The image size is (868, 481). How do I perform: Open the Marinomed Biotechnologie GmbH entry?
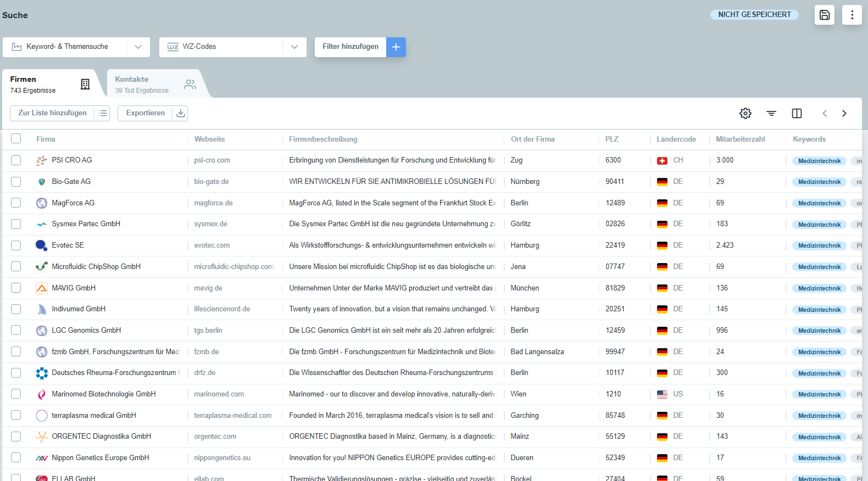click(x=104, y=394)
